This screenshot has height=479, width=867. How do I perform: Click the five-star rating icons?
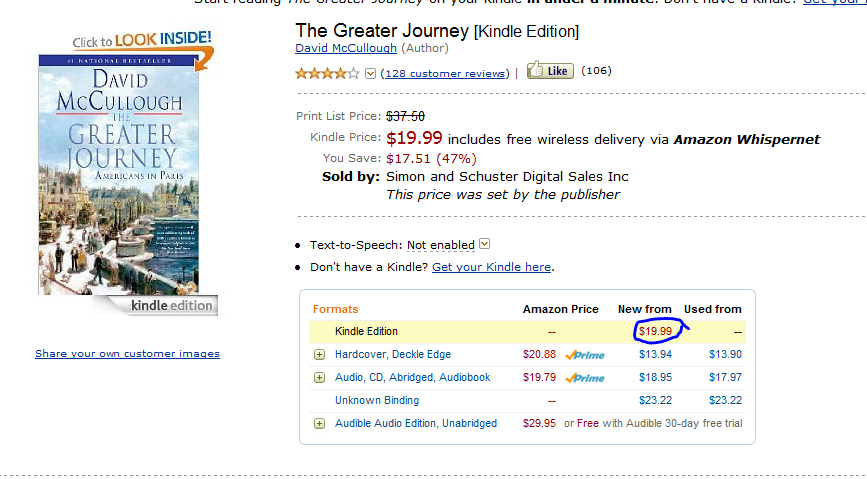[x=327, y=73]
